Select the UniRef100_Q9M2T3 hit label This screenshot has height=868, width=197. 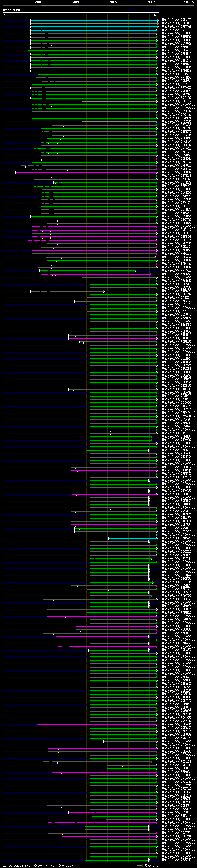[x=177, y=20]
